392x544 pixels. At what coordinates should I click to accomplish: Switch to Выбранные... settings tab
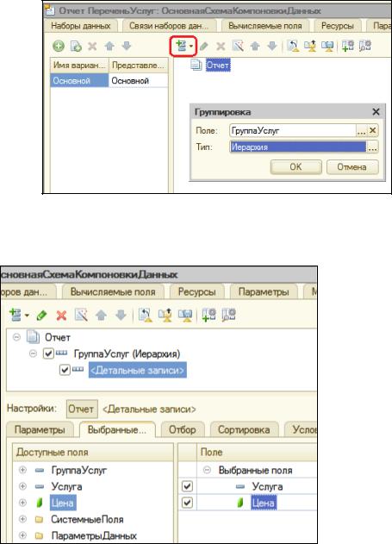click(117, 429)
